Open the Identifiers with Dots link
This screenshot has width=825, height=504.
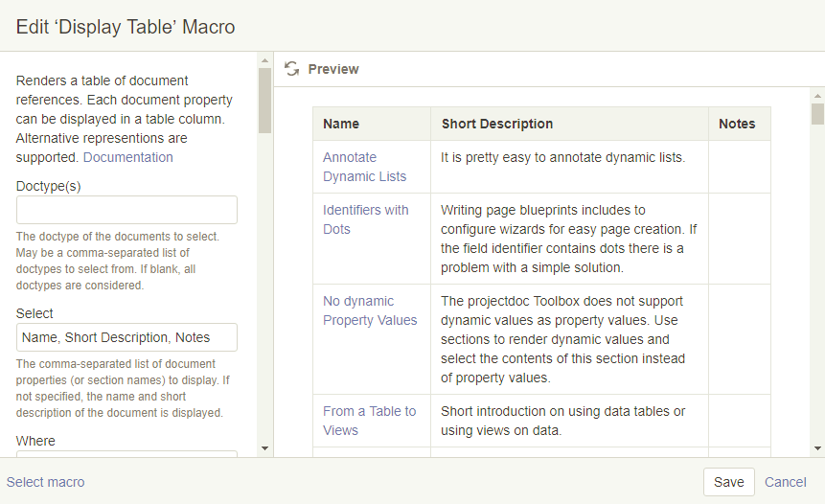point(365,219)
